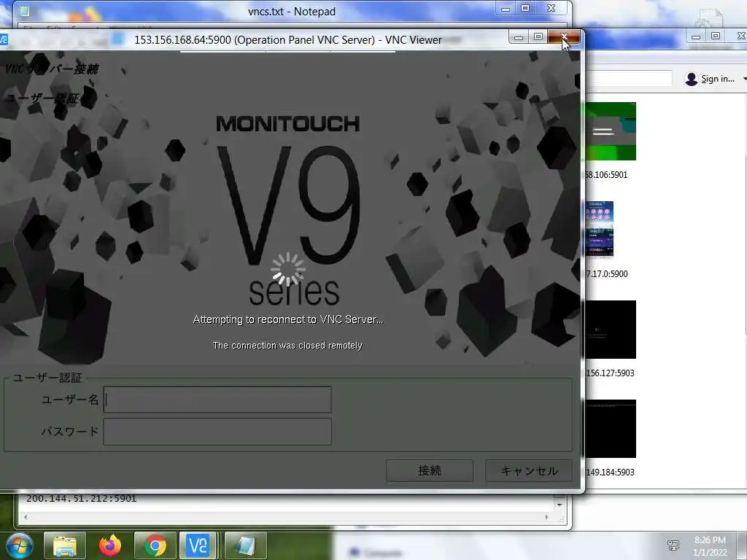Click Notepad vertical scrollbar down arrow
Image resolution: width=747 pixels, height=560 pixels.
pyautogui.click(x=560, y=505)
